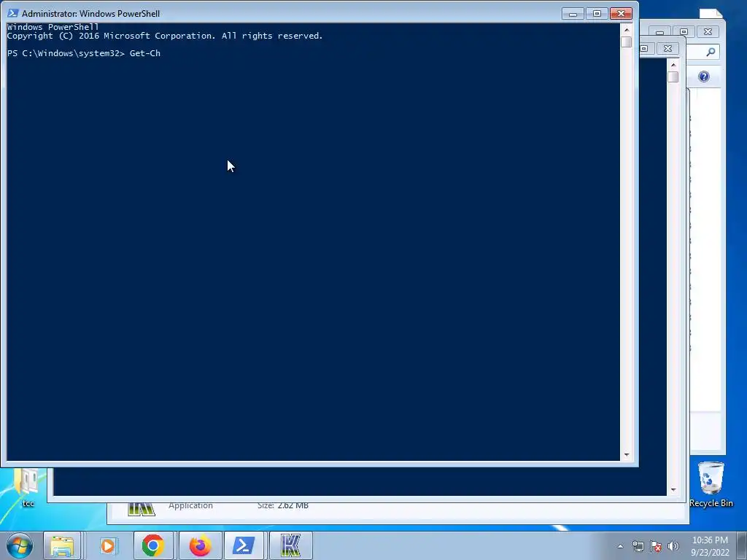This screenshot has width=747, height=560.
Task: Open the volume speaker tray icon
Action: click(x=673, y=546)
